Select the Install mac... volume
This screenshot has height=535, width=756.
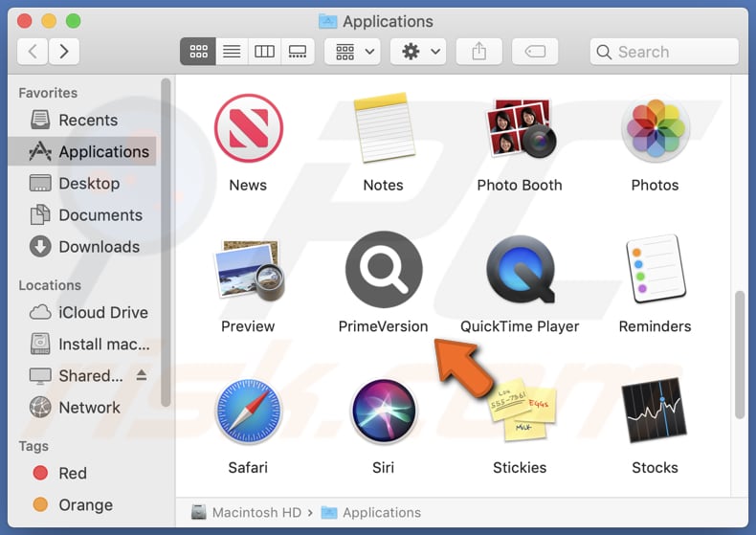click(82, 345)
